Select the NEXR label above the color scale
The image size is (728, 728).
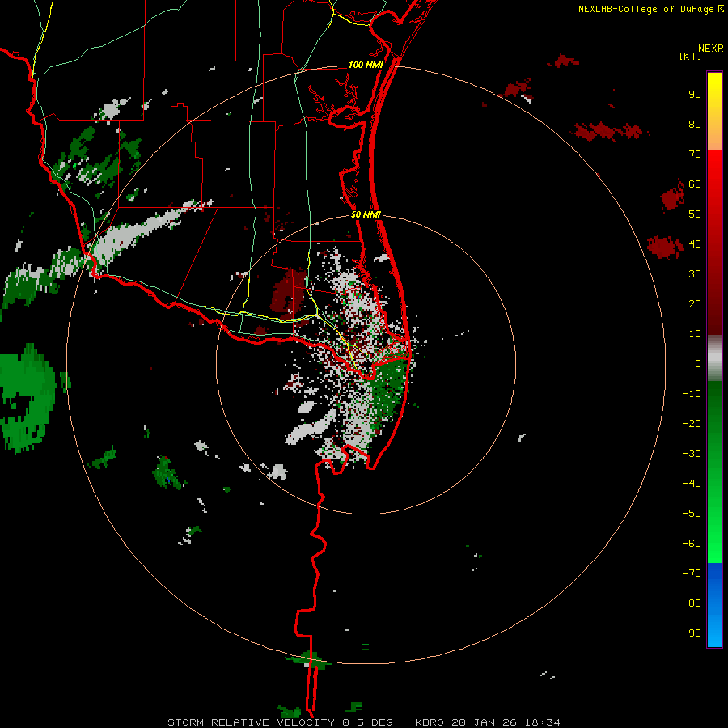[710, 49]
